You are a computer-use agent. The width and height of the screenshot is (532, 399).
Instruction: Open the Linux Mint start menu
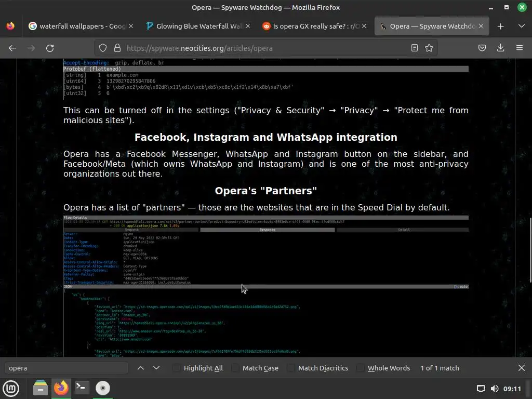11,389
